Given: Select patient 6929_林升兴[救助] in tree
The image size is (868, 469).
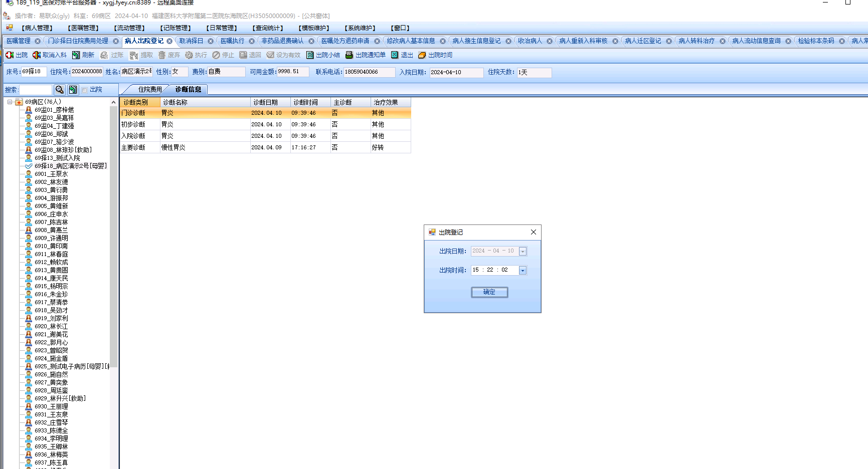Looking at the screenshot, I should (x=60, y=398).
